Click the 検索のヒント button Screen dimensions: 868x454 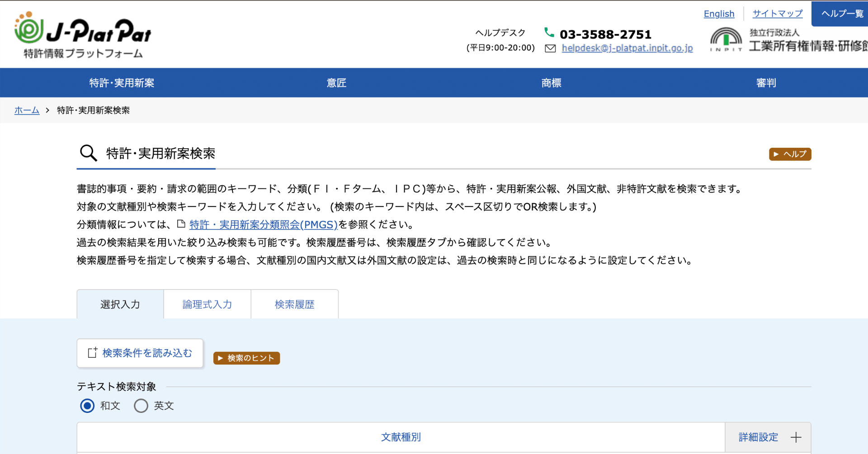(x=246, y=358)
